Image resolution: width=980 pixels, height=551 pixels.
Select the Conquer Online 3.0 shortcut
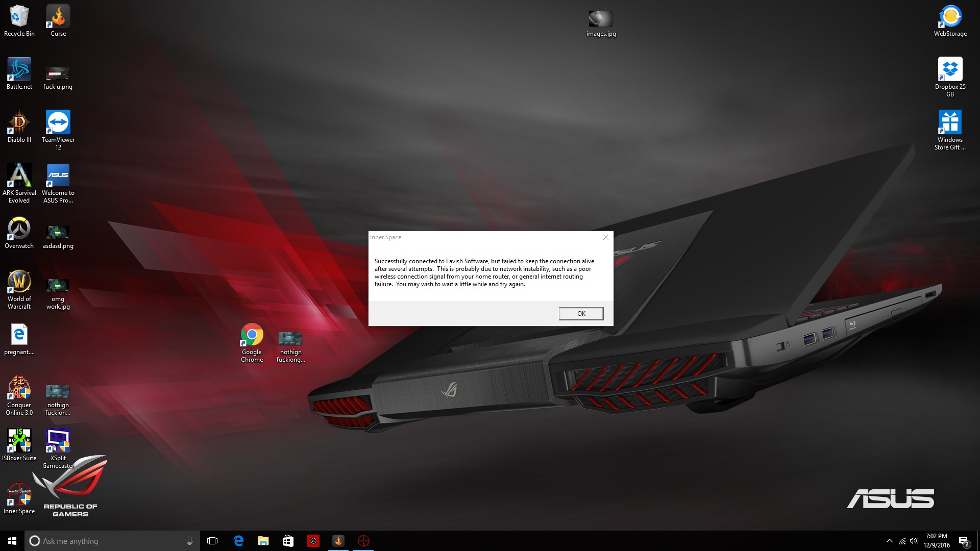coord(19,396)
